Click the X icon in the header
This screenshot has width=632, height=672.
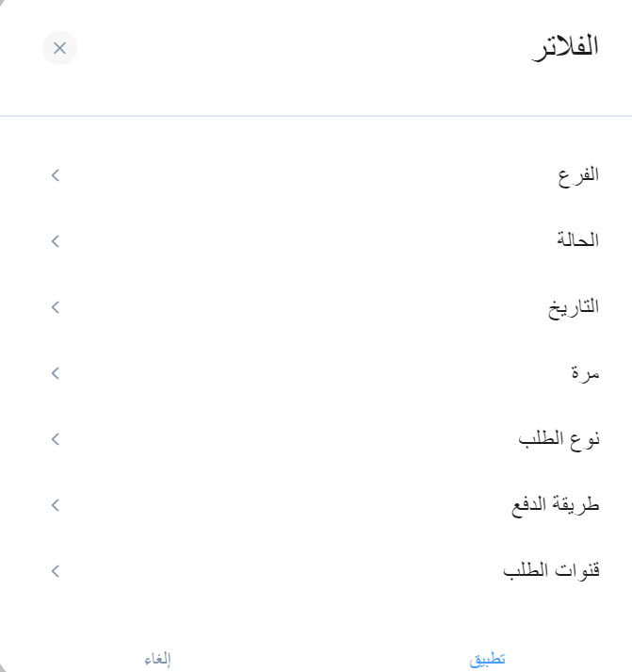pos(59,48)
